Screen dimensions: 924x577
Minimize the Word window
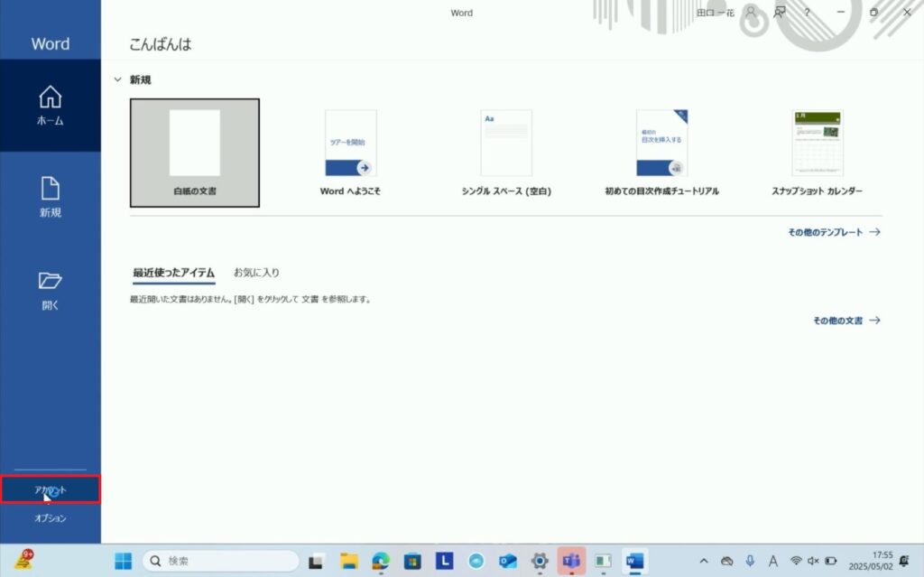pyautogui.click(x=841, y=12)
